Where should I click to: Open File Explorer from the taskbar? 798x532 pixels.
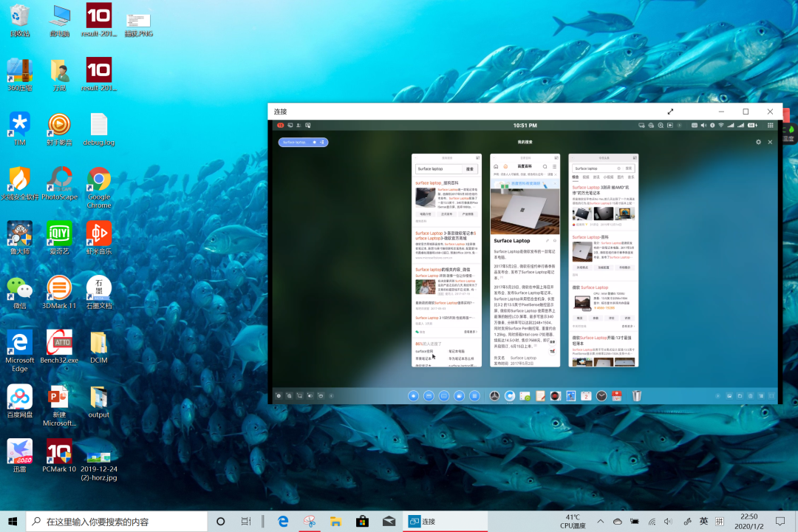tap(335, 521)
